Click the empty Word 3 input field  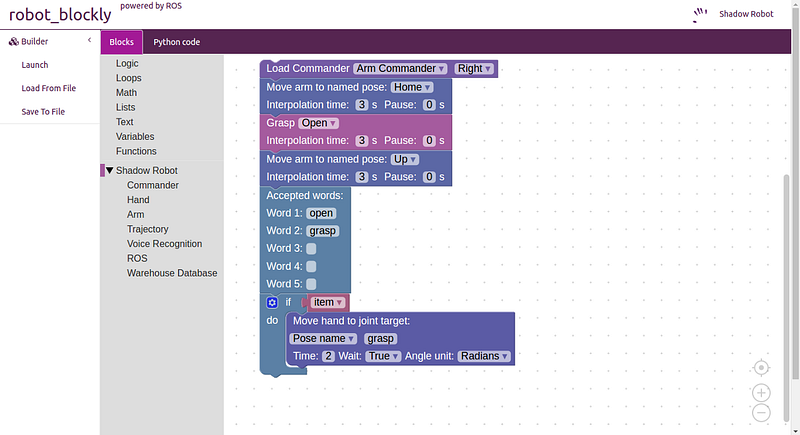click(x=311, y=248)
